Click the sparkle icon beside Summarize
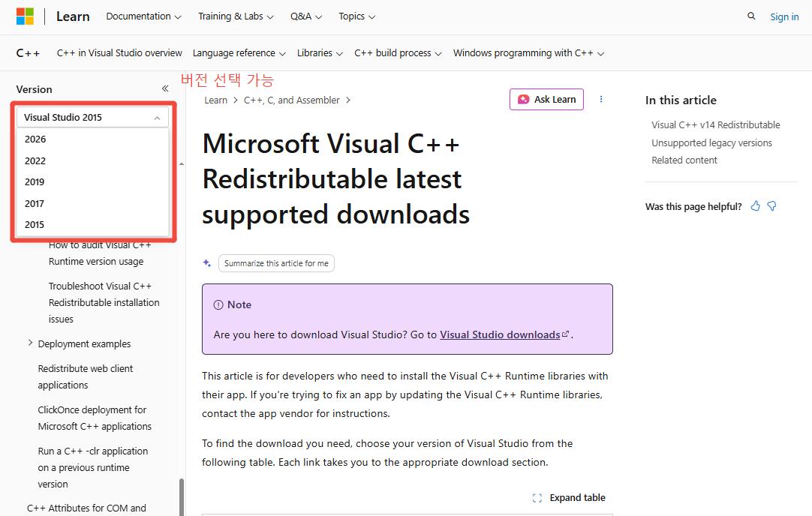This screenshot has width=812, height=516. [207, 263]
